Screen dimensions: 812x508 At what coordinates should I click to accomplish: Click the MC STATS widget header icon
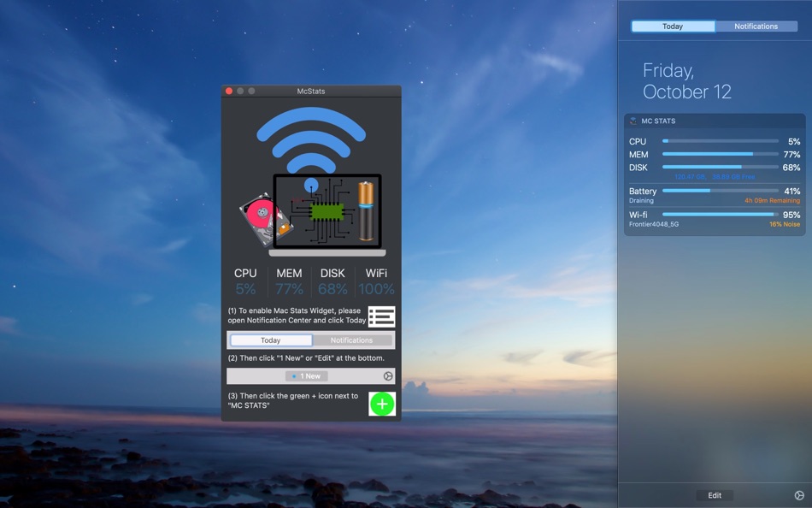click(x=633, y=121)
